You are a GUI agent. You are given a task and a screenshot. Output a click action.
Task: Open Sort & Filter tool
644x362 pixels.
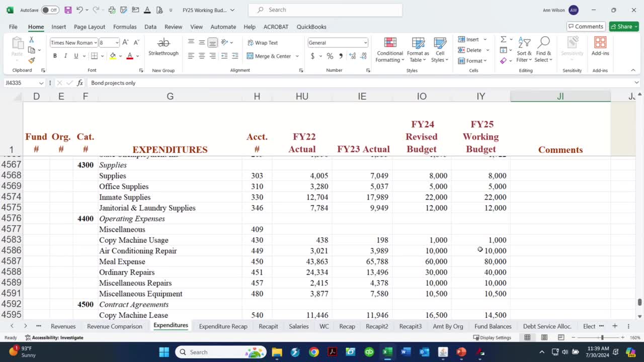pos(524,49)
